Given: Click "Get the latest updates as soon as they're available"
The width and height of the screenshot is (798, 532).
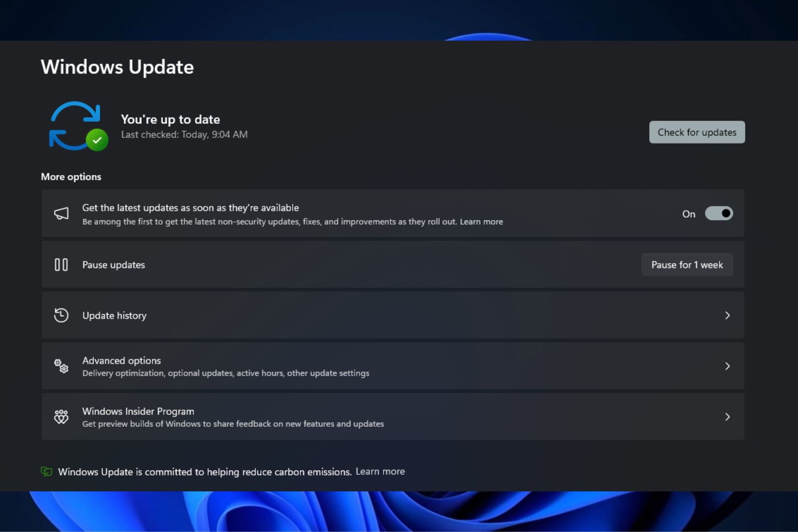Looking at the screenshot, I should click(x=190, y=208).
